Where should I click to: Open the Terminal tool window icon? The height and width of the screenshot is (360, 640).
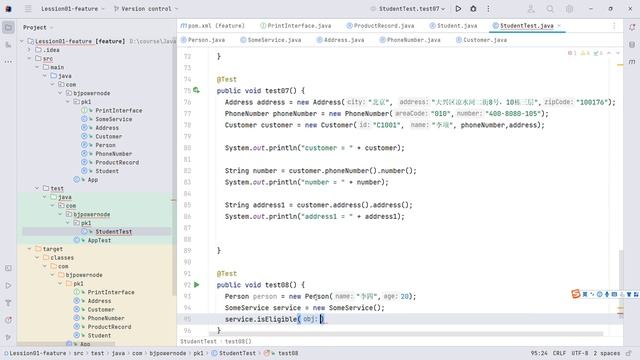(8, 268)
